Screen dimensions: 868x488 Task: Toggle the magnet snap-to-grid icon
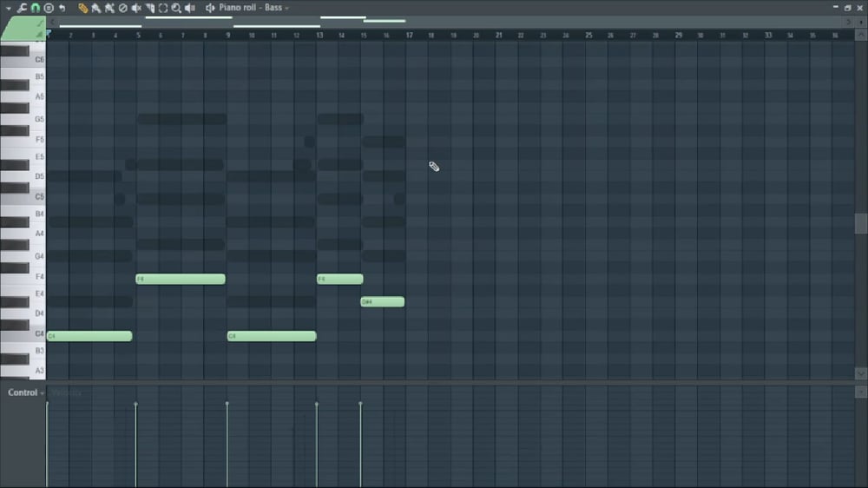[36, 8]
